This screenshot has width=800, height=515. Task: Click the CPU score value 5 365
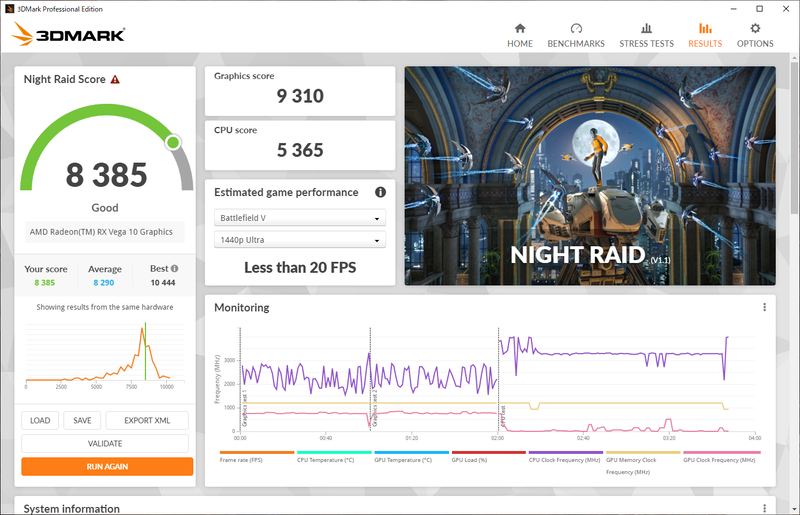click(x=300, y=150)
